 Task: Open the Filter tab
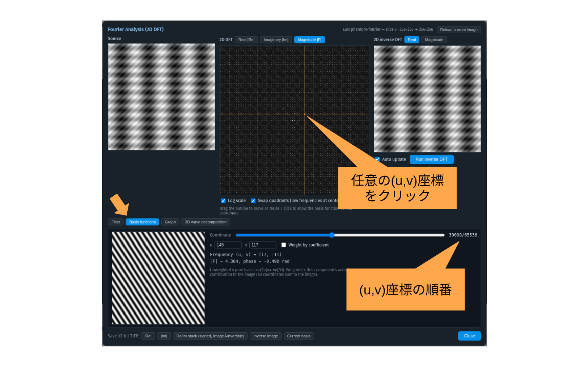(x=116, y=222)
